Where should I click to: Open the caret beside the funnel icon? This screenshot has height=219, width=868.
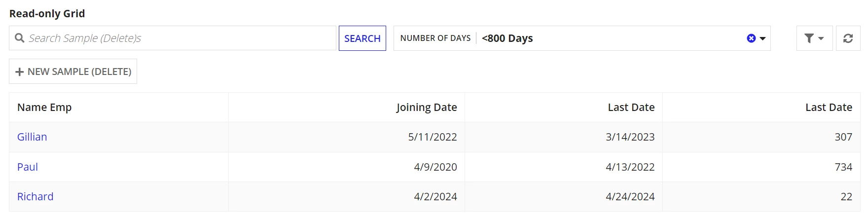pyautogui.click(x=821, y=38)
